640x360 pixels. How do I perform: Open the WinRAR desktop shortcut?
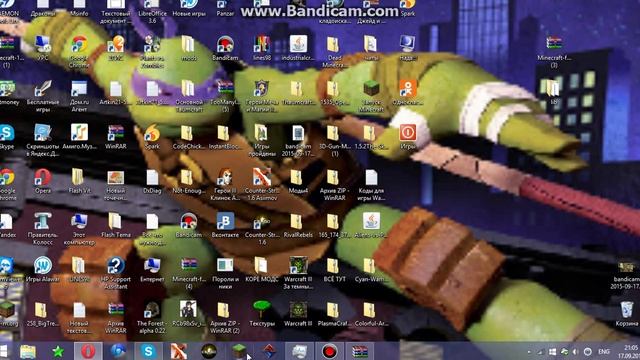[x=116, y=137]
